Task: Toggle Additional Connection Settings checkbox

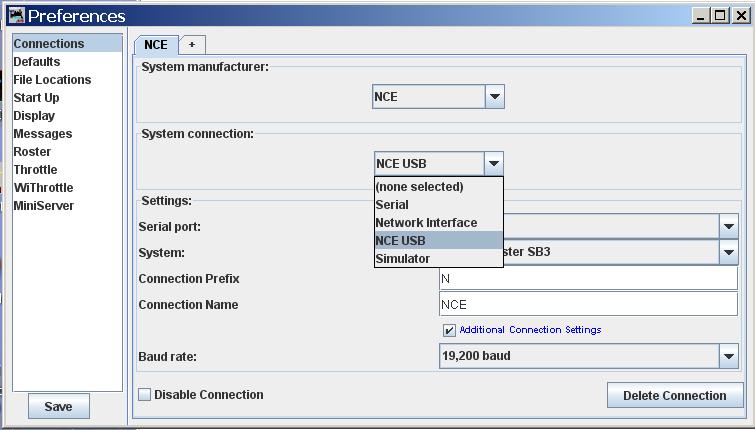Action: (449, 330)
